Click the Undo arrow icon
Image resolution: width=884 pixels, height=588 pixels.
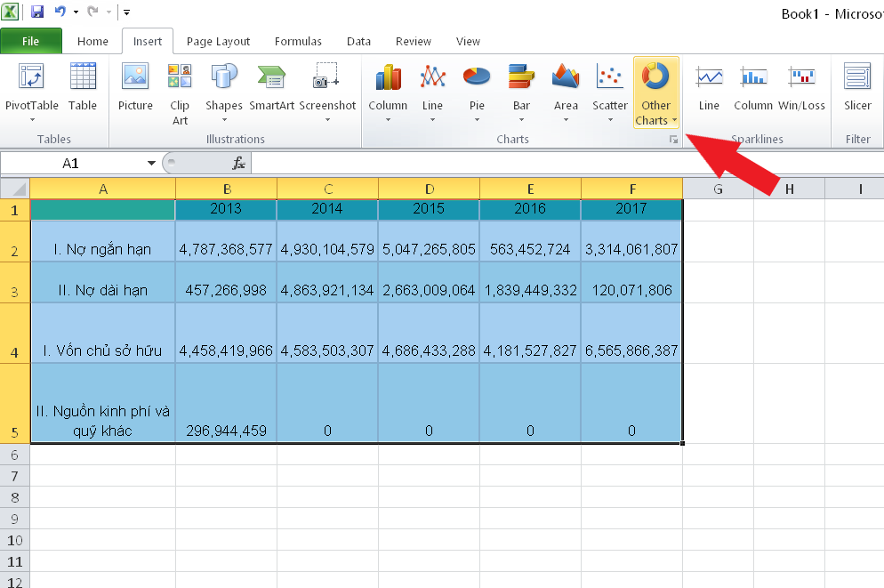pos(60,12)
